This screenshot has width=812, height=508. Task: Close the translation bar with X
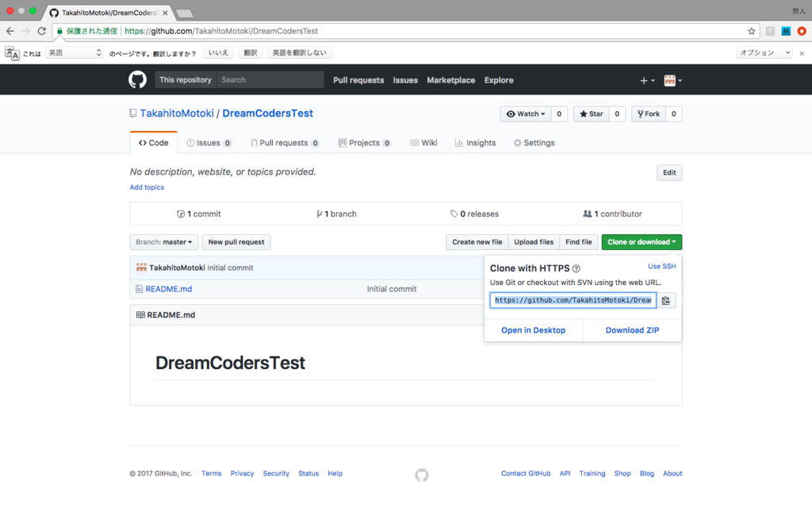coord(802,53)
